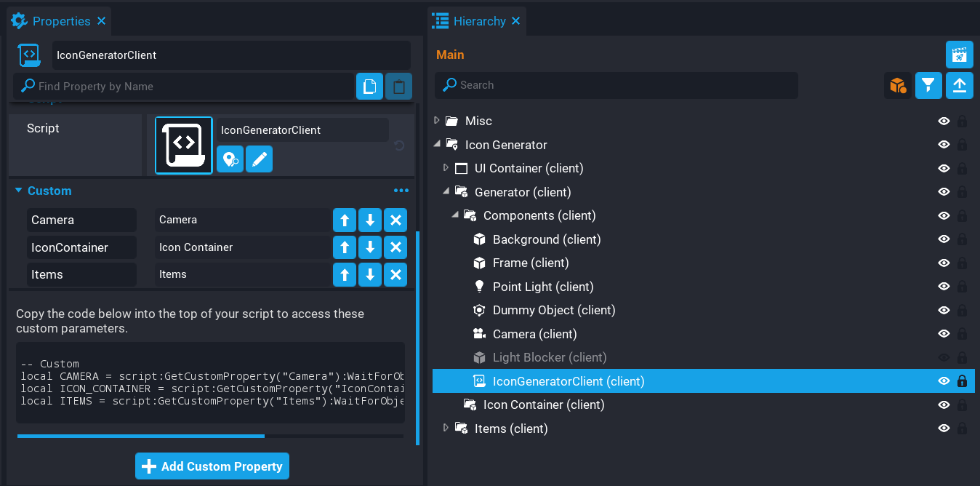Viewport: 980px width, 486px height.
Task: Collapse the Components group
Action: click(455, 215)
